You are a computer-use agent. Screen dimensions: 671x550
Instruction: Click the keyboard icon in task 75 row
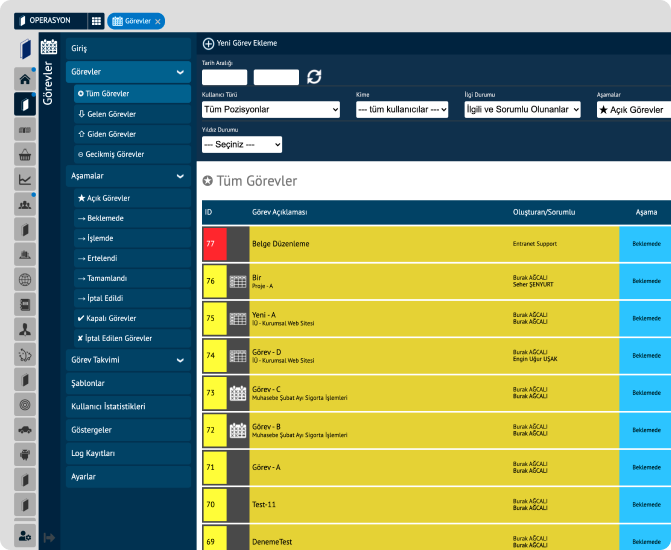[x=238, y=318]
